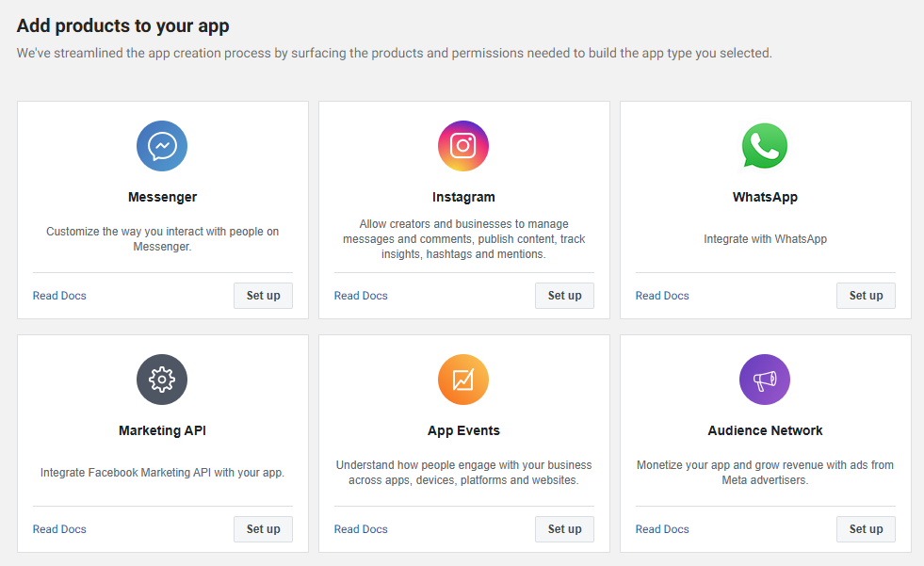Set up the Marketing API product
This screenshot has width=924, height=566.
click(x=264, y=529)
